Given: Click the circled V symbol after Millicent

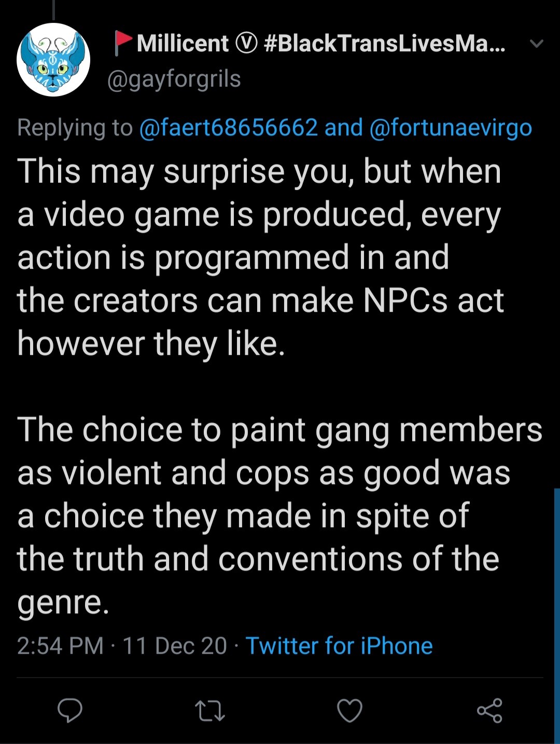Looking at the screenshot, I should click(246, 44).
